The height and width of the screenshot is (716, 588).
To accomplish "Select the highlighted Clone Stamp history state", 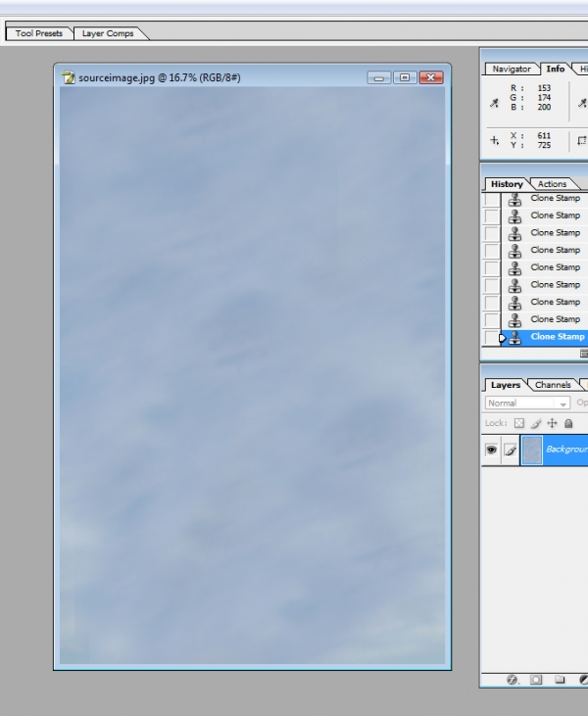I will pyautogui.click(x=545, y=338).
